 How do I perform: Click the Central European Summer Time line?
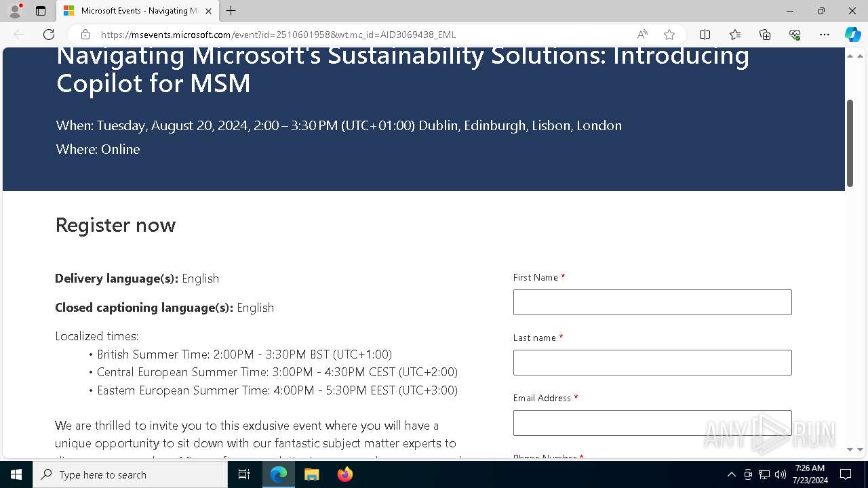[x=277, y=372]
